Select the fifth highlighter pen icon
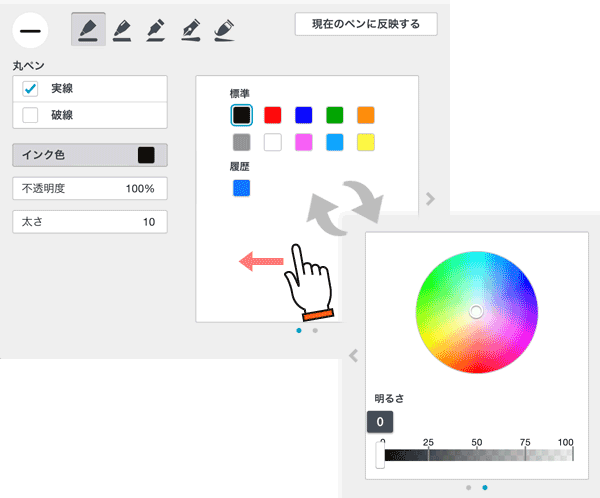 pos(224,30)
